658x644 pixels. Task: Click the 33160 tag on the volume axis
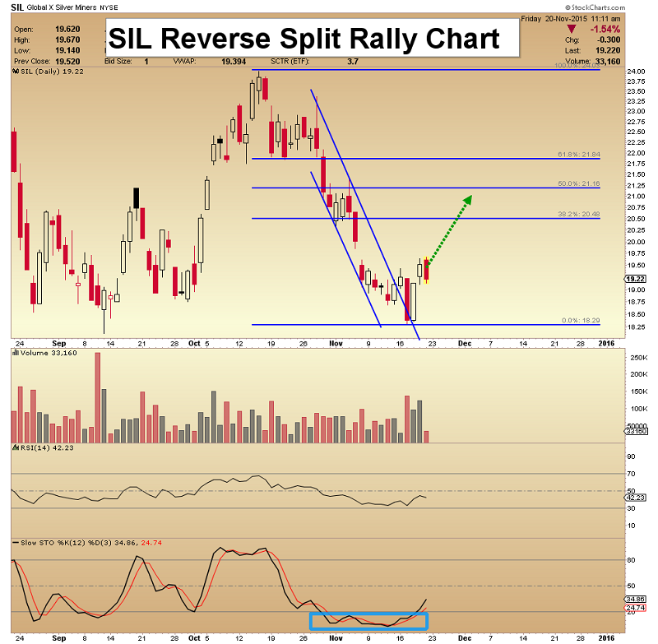tap(636, 431)
